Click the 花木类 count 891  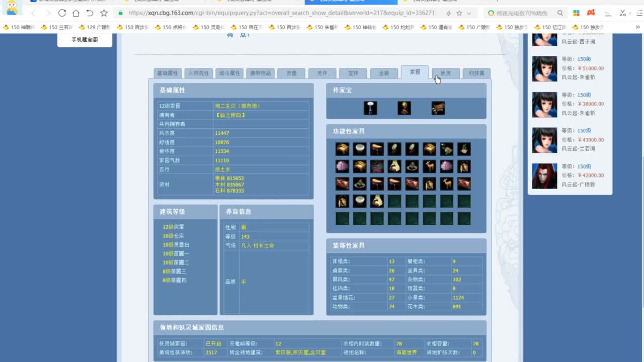point(457,307)
